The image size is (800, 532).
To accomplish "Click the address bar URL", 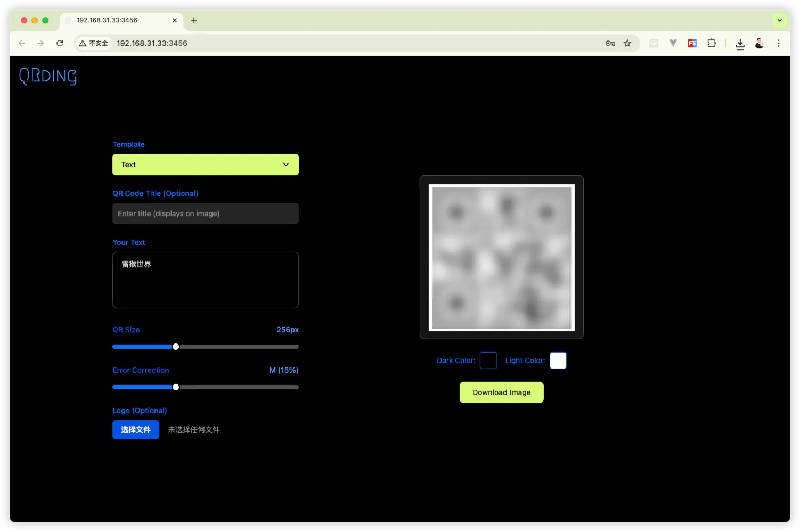I will point(152,43).
